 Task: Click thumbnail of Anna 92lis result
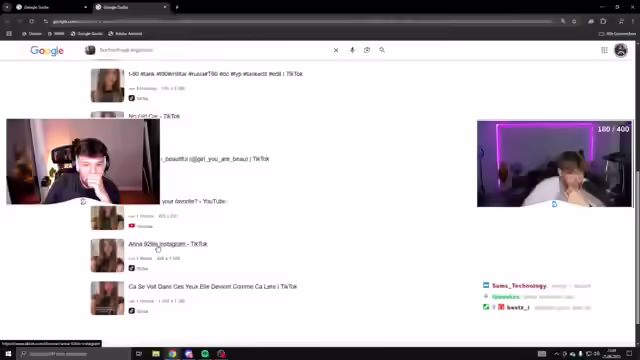[x=107, y=256]
